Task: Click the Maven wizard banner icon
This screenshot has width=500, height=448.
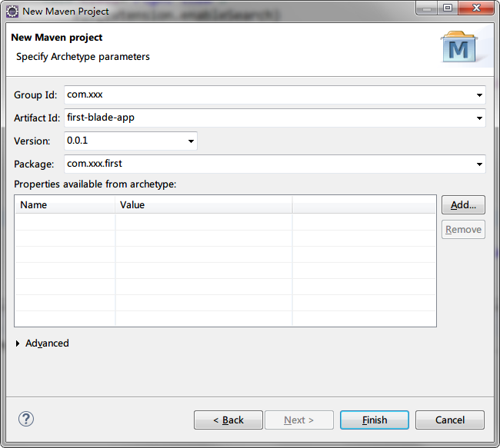Action: [x=460, y=48]
